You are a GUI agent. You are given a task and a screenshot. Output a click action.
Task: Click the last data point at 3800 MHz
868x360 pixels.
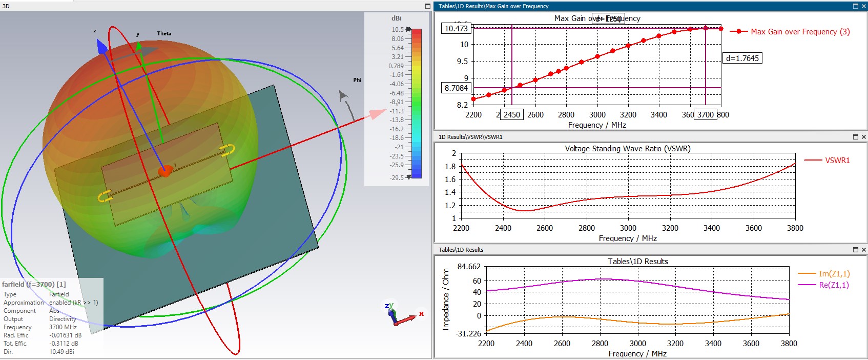coord(721,29)
